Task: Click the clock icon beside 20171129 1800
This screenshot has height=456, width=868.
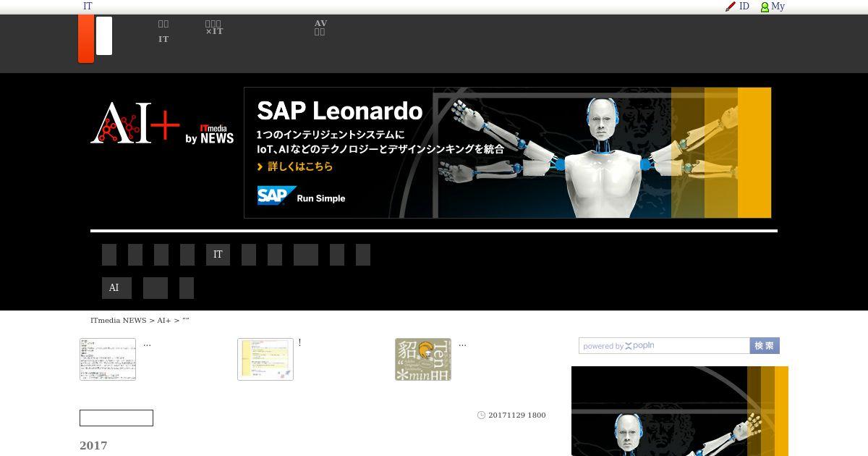Action: (x=481, y=415)
